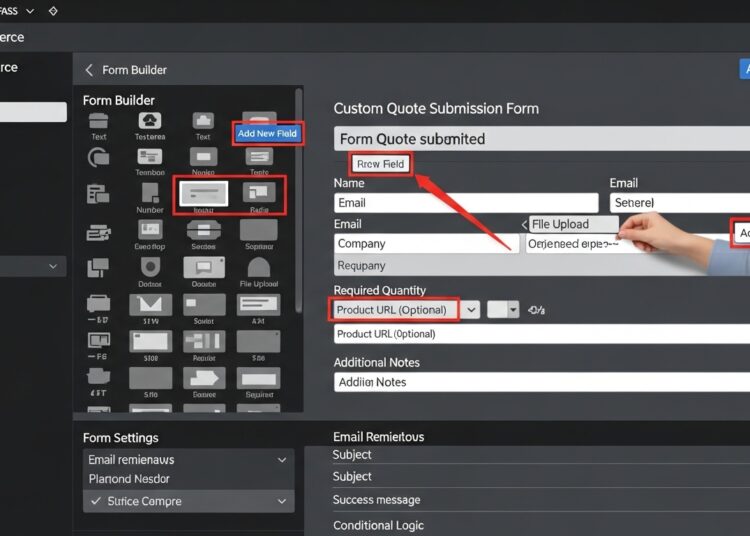Viewport: 750px width, 536px height.
Task: Open dropdown next to Product URL (Optional)
Action: (x=471, y=310)
